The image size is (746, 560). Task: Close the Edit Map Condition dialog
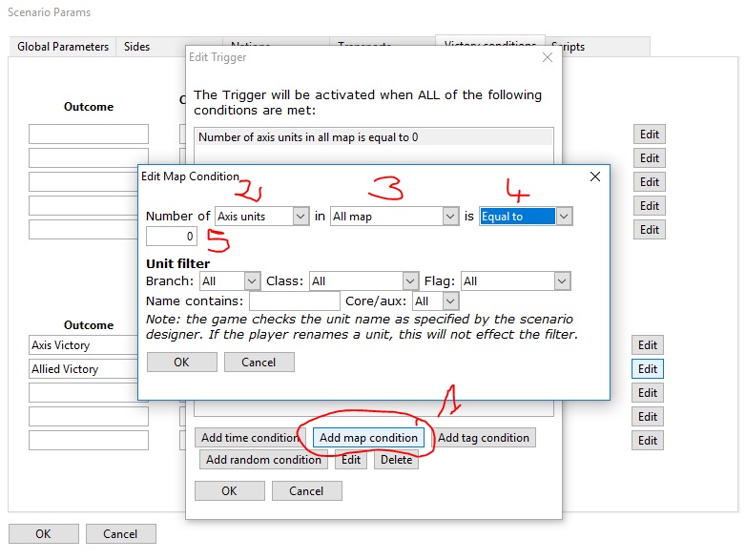[594, 176]
